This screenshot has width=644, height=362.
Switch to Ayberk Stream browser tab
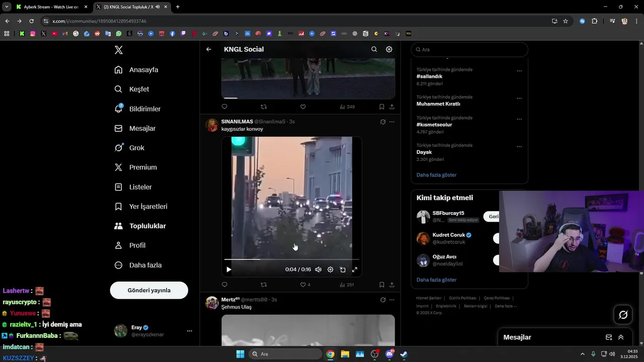click(51, 7)
